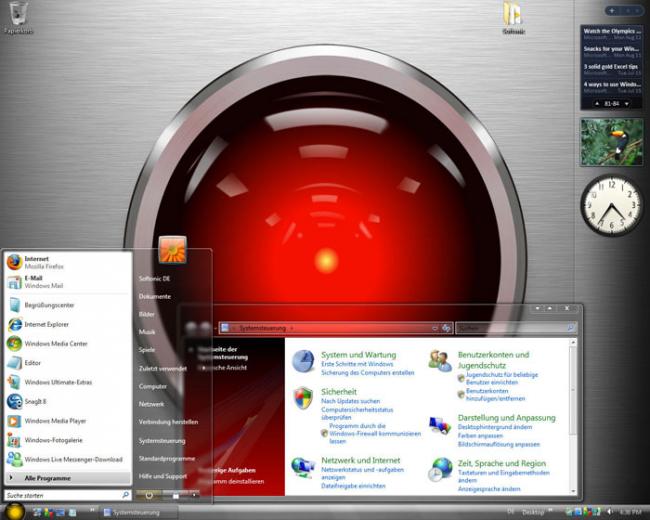Click the power button in Start menu
The image size is (650, 520).
[149, 495]
